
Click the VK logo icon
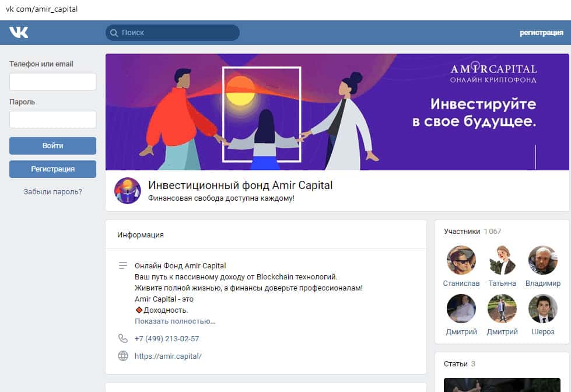[x=19, y=33]
